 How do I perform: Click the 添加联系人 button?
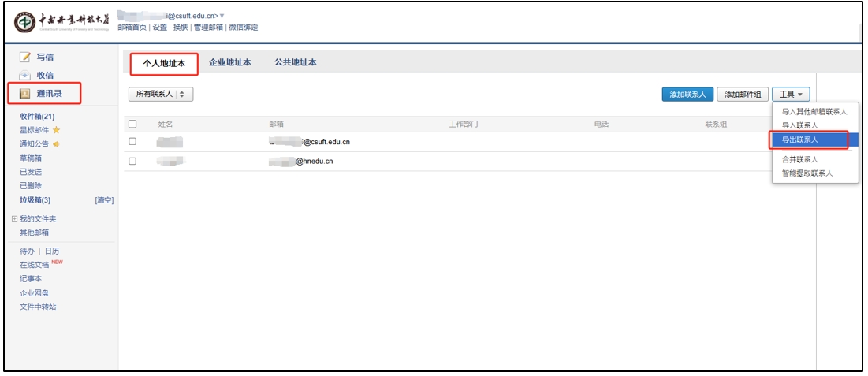coord(687,95)
